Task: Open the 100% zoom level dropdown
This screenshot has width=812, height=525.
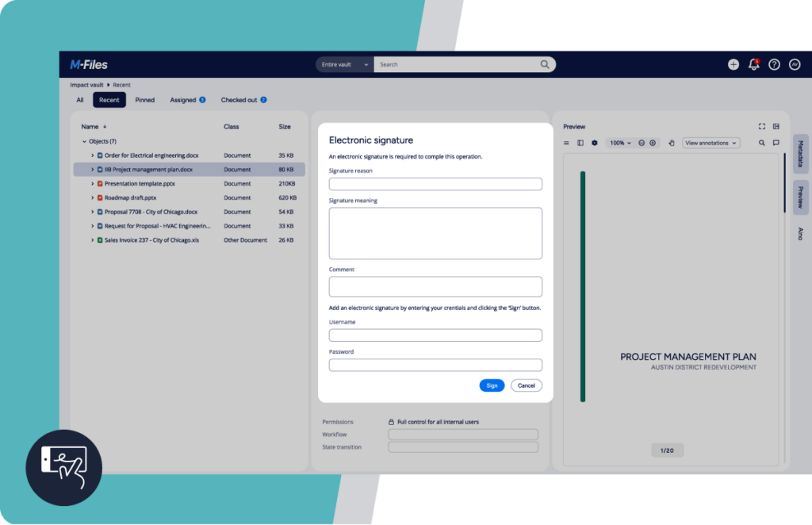Action: point(619,143)
